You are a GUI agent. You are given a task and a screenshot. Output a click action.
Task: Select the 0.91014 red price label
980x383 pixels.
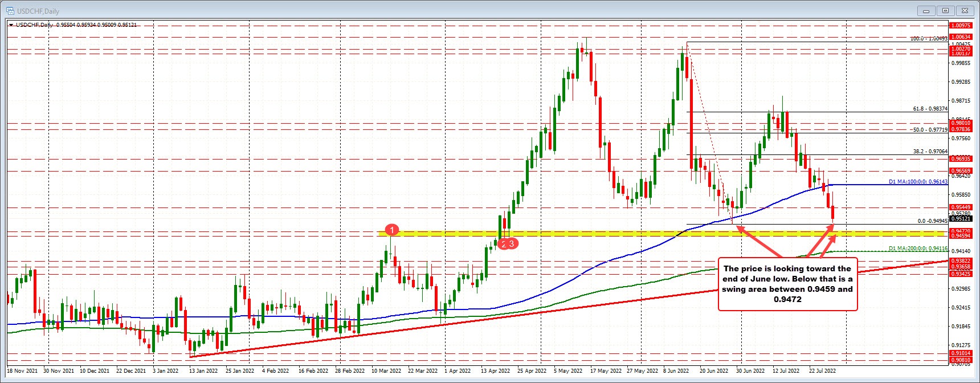[x=960, y=354]
